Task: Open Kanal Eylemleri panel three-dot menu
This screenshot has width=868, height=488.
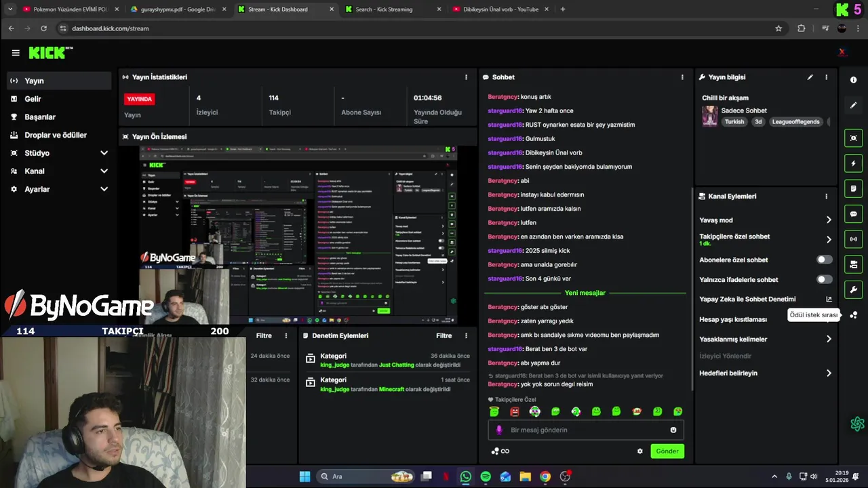Action: pos(826,197)
